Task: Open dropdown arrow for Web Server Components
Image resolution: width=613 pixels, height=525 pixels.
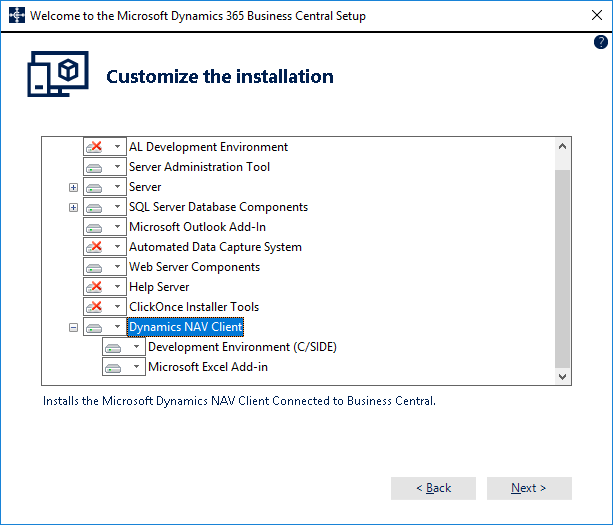Action: pos(117,267)
